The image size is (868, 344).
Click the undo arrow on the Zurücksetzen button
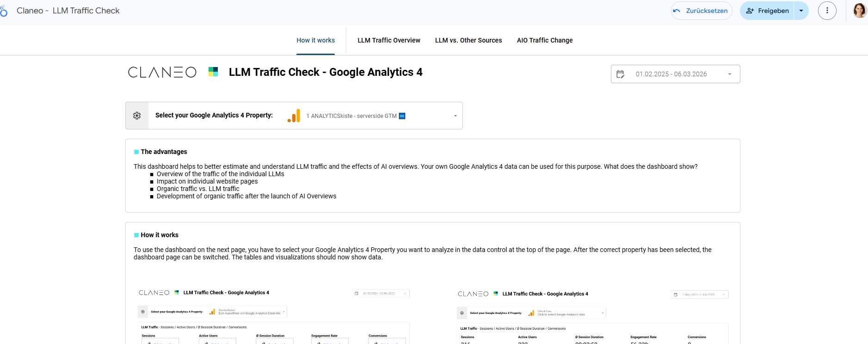(676, 10)
